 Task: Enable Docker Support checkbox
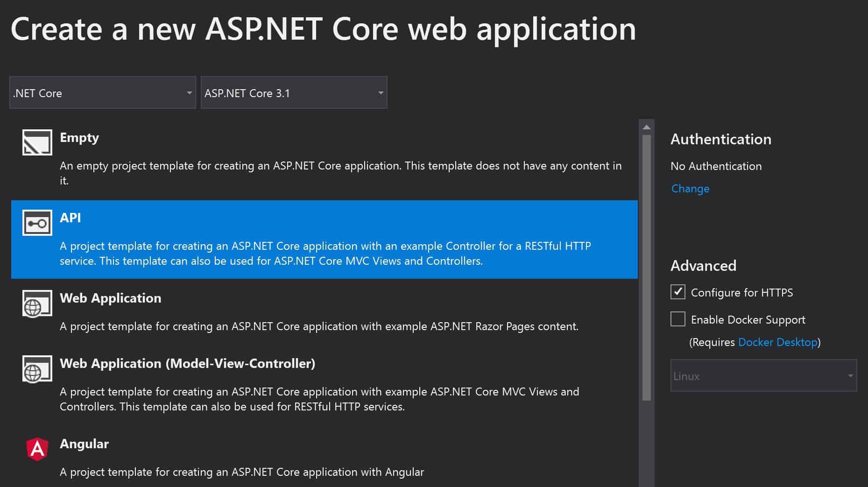tap(678, 319)
